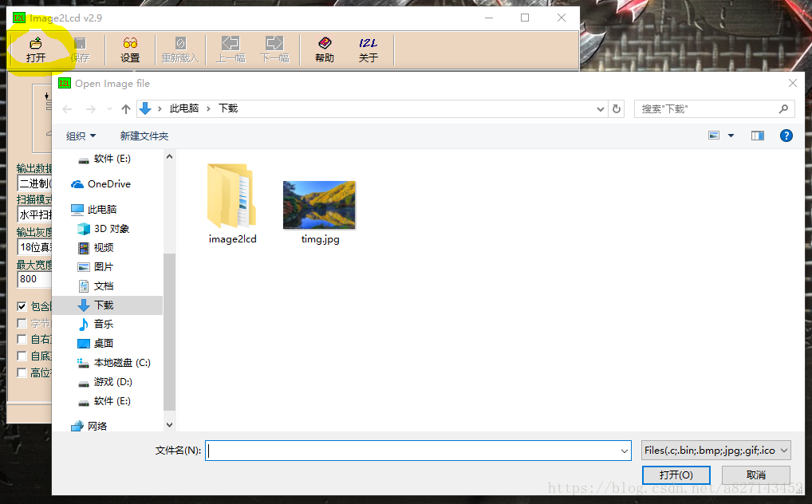
Task: Select 网络 (Network) in the navigation pane
Action: pos(107,426)
